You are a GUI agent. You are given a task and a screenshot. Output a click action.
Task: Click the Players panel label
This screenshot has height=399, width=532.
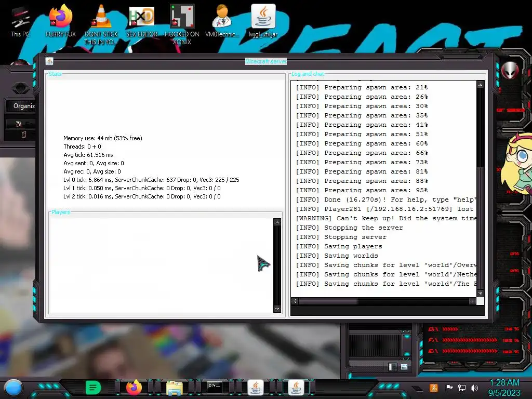click(61, 212)
